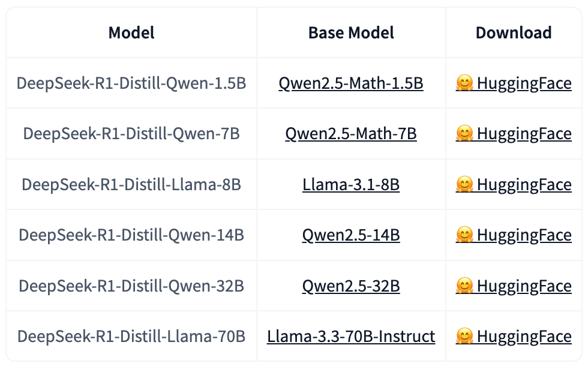Click the HuggingFace emoji icon for Llama-8B
Image resolution: width=588 pixels, height=366 pixels.
tap(465, 184)
